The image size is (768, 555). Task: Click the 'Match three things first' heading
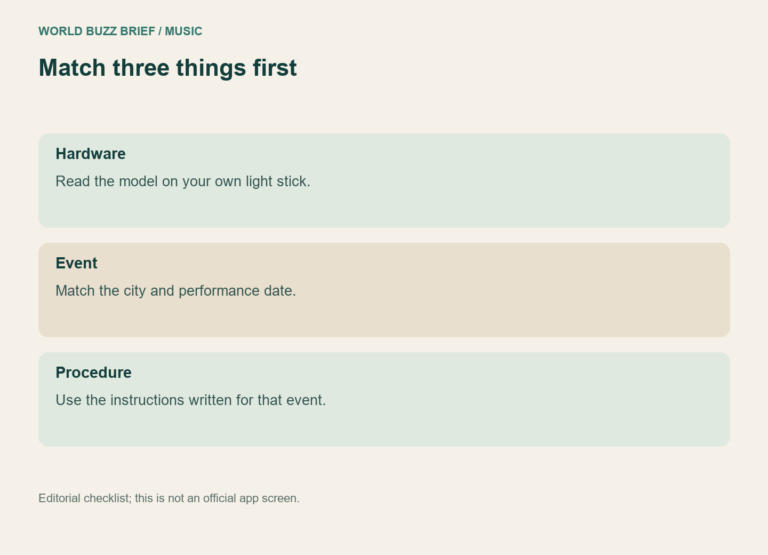[168, 68]
